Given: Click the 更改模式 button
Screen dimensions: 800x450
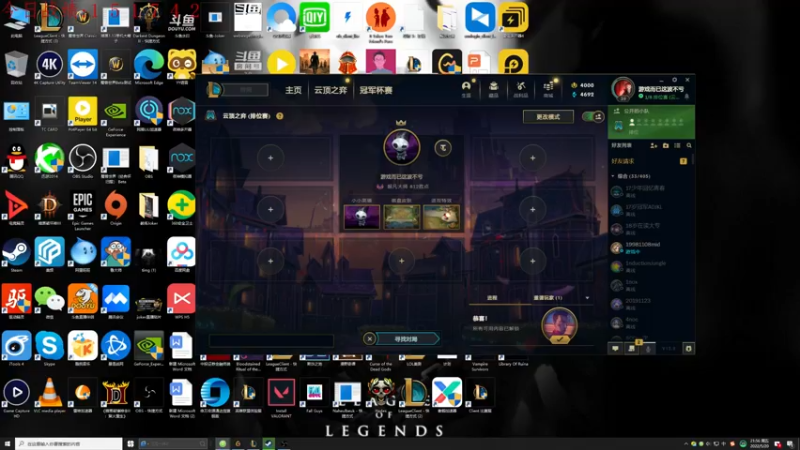Looking at the screenshot, I should [548, 117].
